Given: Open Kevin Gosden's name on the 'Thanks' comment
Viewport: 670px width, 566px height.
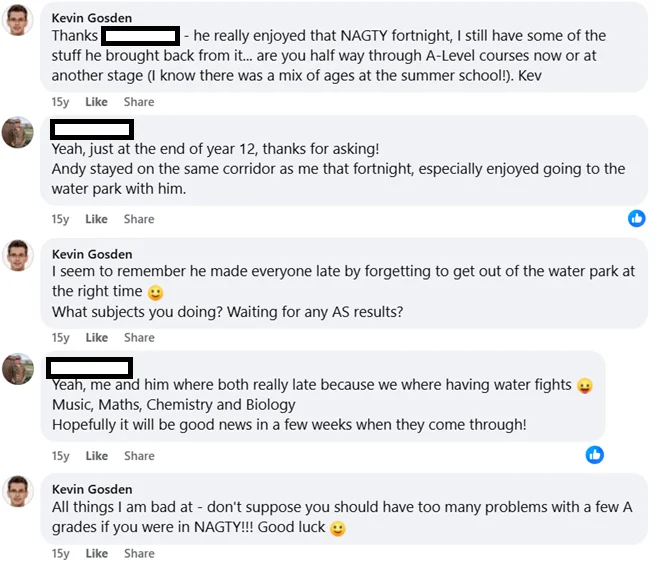Looking at the screenshot, I should click(92, 17).
